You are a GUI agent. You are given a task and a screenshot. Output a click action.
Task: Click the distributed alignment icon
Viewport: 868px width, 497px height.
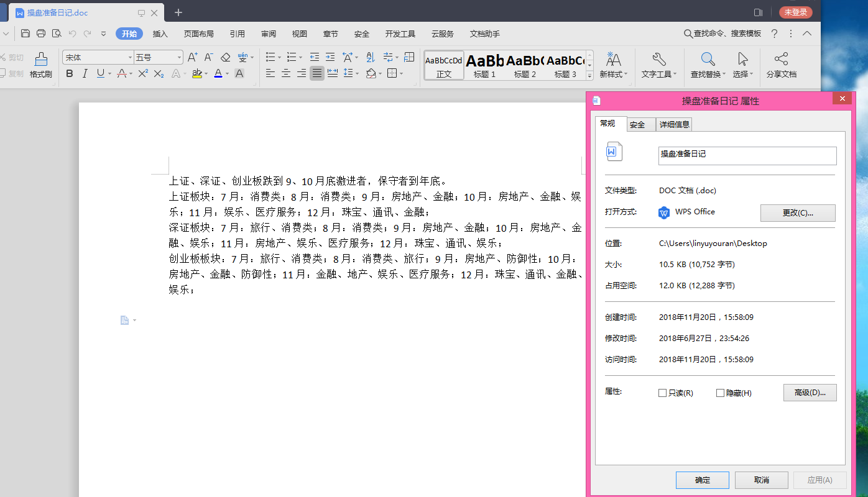pos(333,73)
